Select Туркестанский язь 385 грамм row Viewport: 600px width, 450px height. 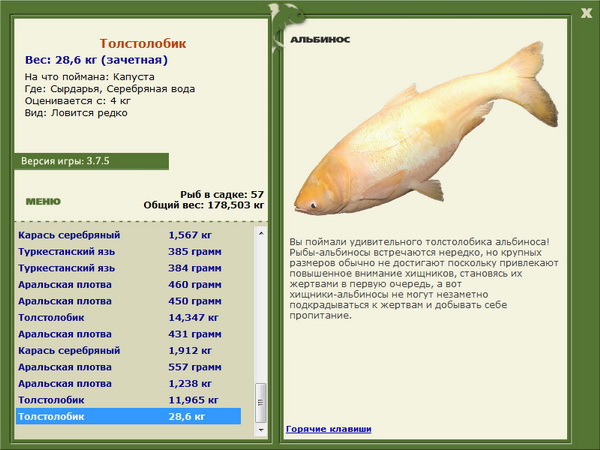point(129,251)
